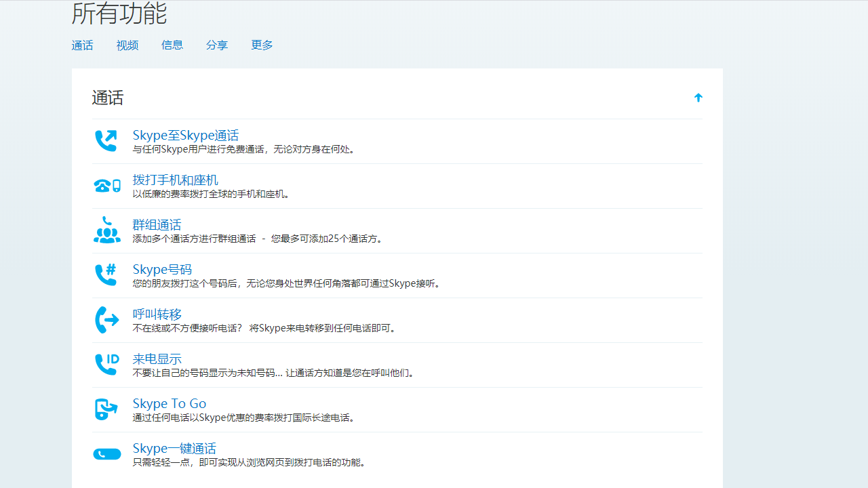Select the group call icon for 群组通话
The width and height of the screenshot is (868, 488).
pos(106,230)
